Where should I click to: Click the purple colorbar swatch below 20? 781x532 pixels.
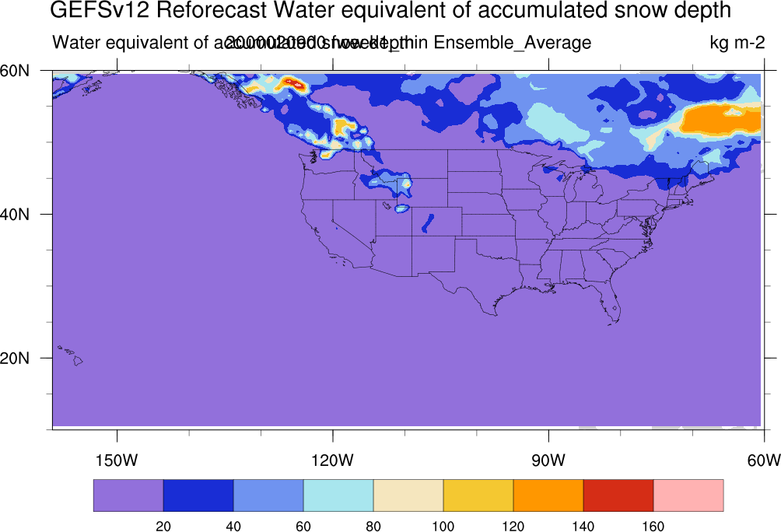[128, 495]
